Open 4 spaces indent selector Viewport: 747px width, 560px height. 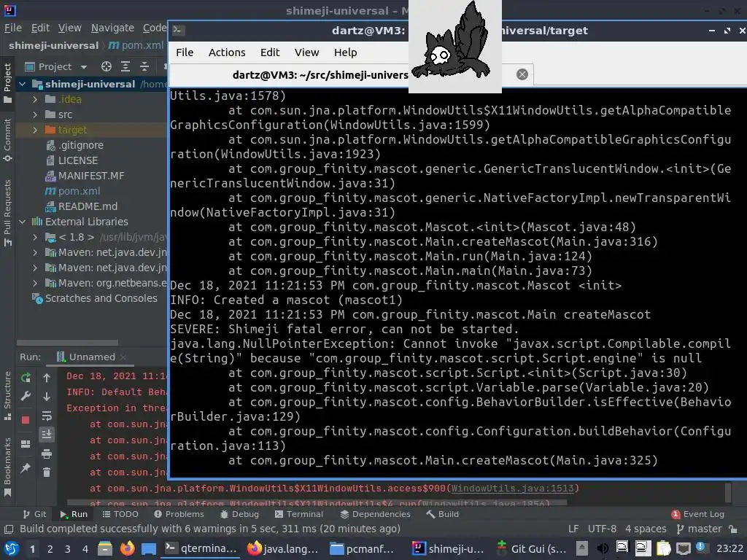646,529
